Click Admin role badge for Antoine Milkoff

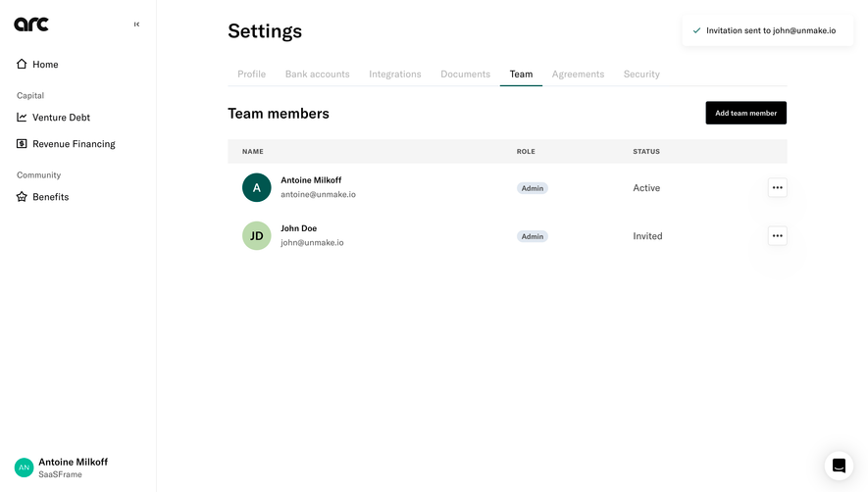[x=532, y=188]
